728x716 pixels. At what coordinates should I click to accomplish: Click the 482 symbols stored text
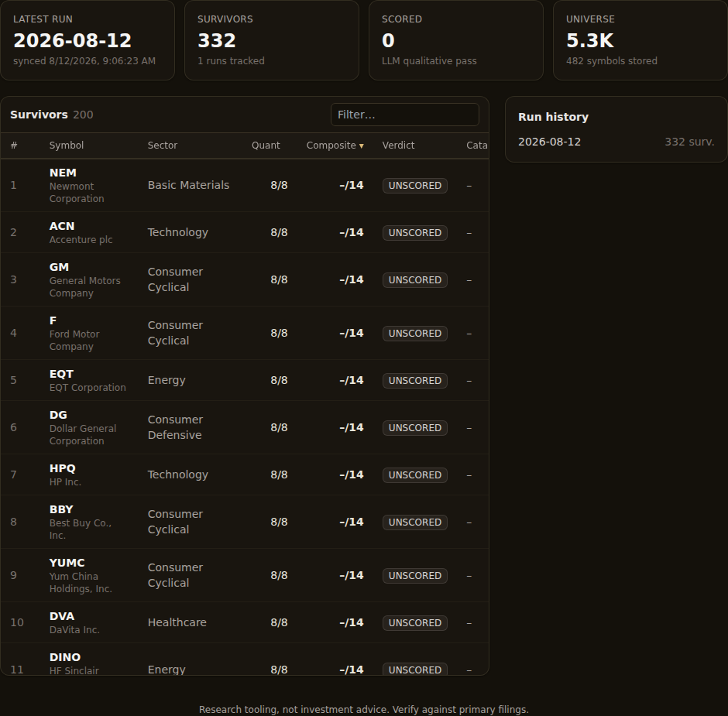pos(612,61)
